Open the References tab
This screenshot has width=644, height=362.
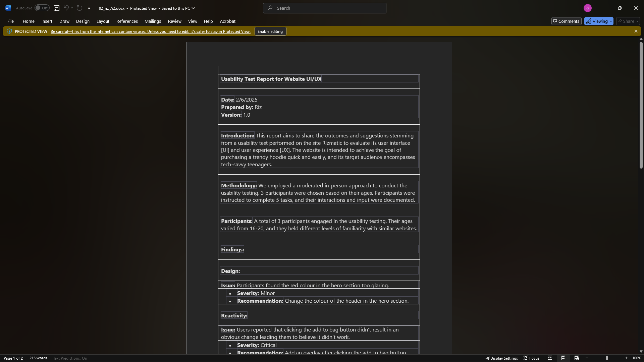coord(127,21)
